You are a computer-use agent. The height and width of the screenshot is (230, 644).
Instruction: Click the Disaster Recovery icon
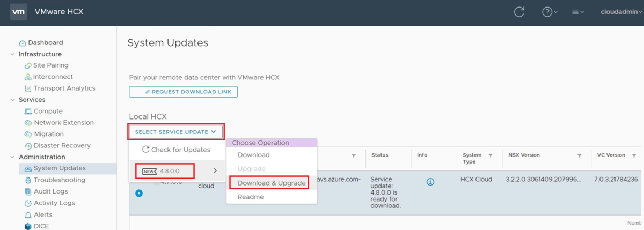click(28, 146)
